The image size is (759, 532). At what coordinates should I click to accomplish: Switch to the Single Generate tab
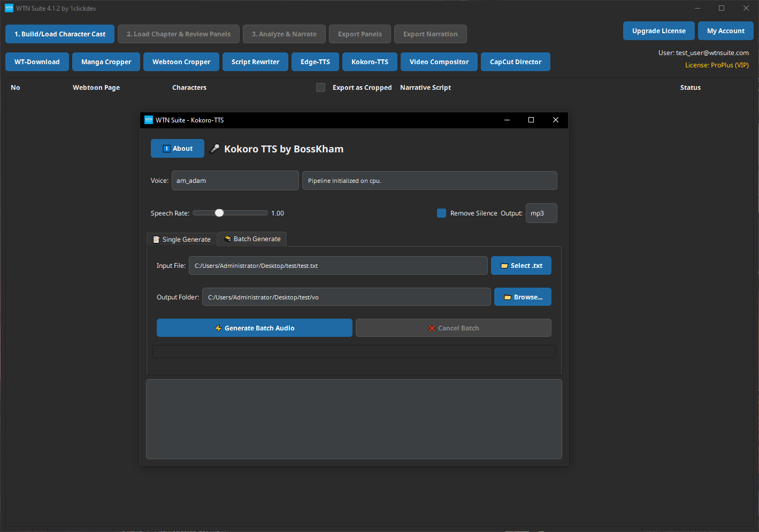(181, 239)
